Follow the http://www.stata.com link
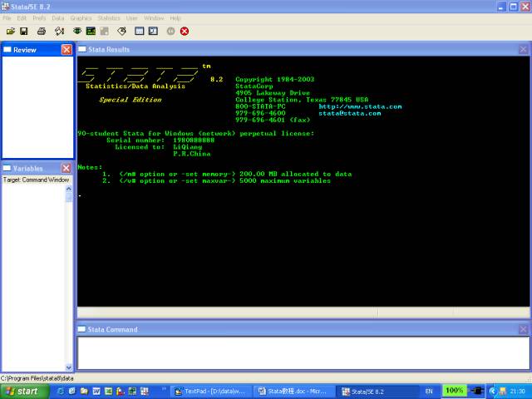The height and width of the screenshot is (399, 532). pyautogui.click(x=360, y=106)
